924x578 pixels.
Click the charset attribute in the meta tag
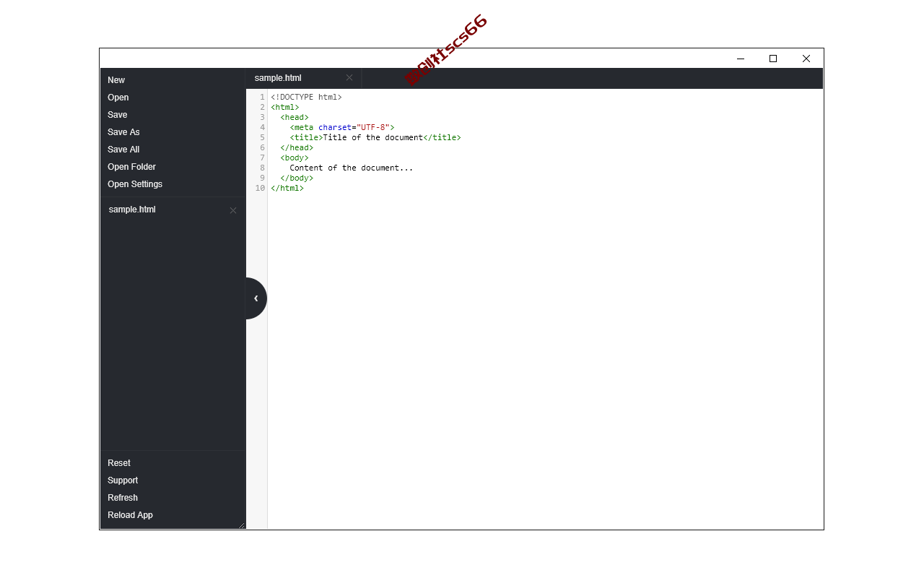(x=335, y=127)
